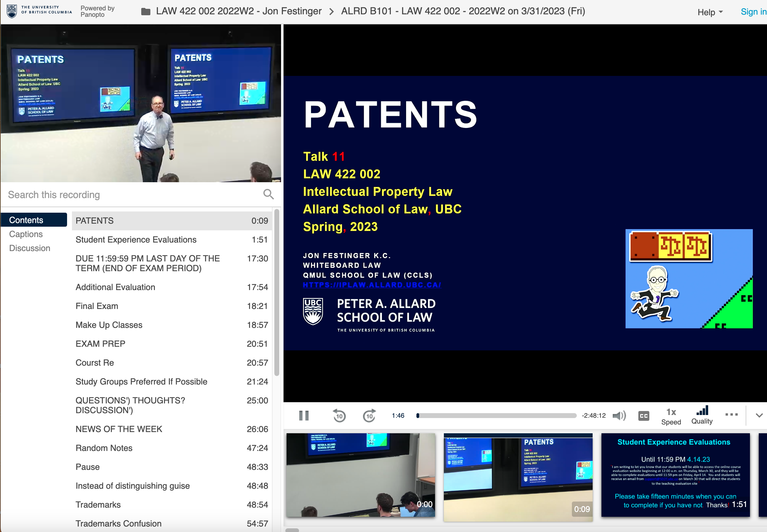Collapse thumbnails with the chevron arrow

point(759,415)
